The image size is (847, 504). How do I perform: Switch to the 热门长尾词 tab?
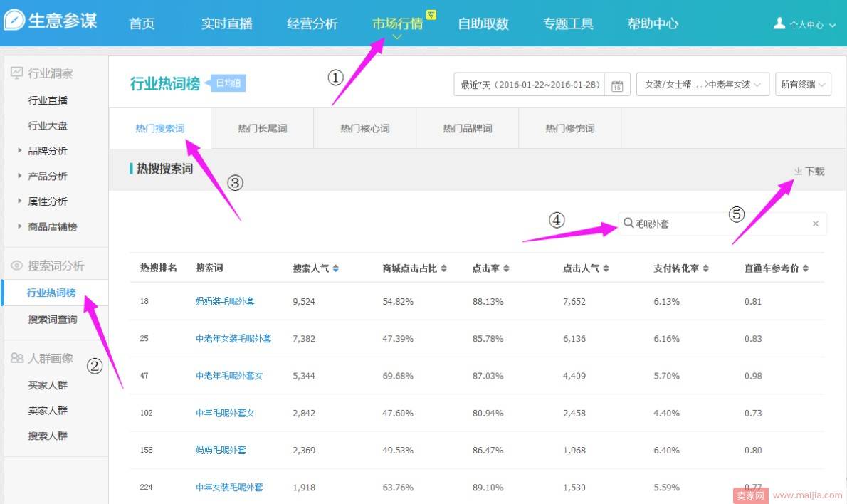[262, 129]
